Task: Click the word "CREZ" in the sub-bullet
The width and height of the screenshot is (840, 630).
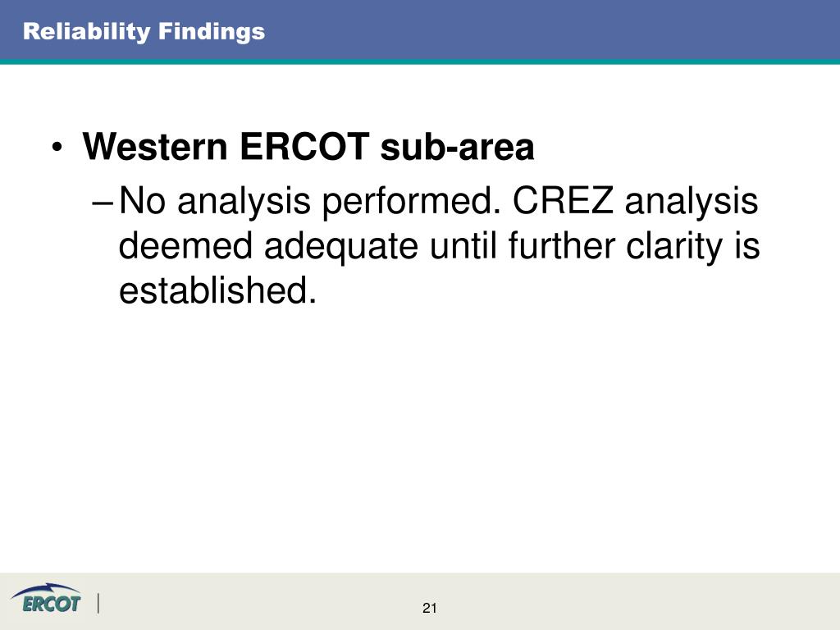Action: [563, 201]
